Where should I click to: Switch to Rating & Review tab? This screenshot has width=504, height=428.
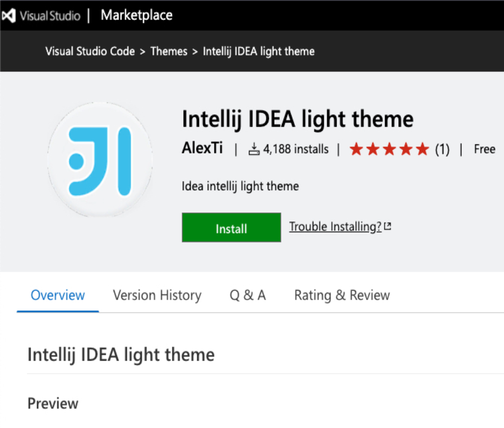tap(342, 295)
